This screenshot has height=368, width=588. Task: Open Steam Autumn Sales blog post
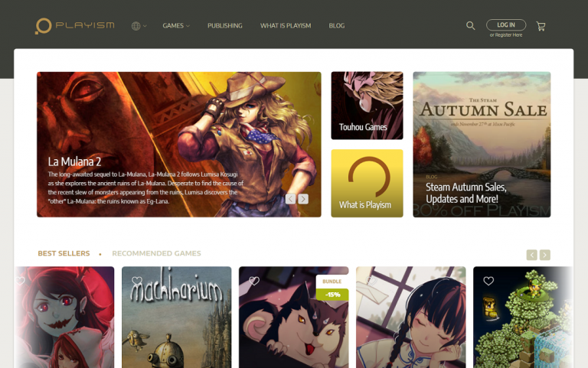482,145
